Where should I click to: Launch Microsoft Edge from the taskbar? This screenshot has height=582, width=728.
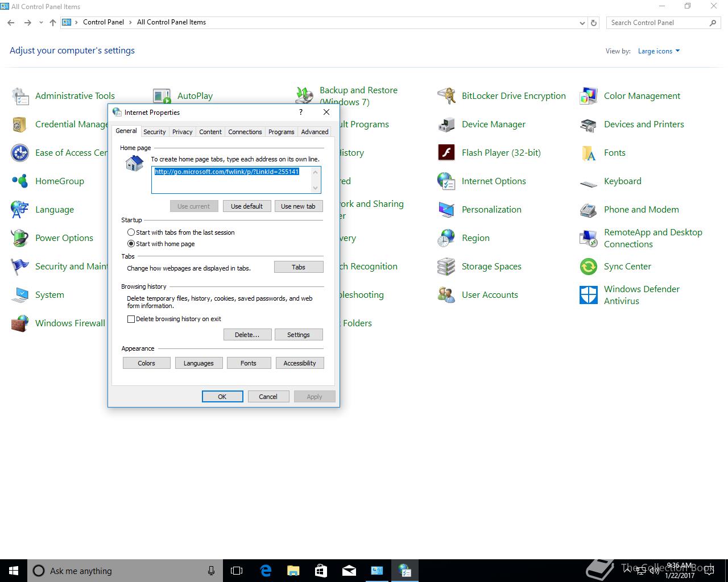266,571
